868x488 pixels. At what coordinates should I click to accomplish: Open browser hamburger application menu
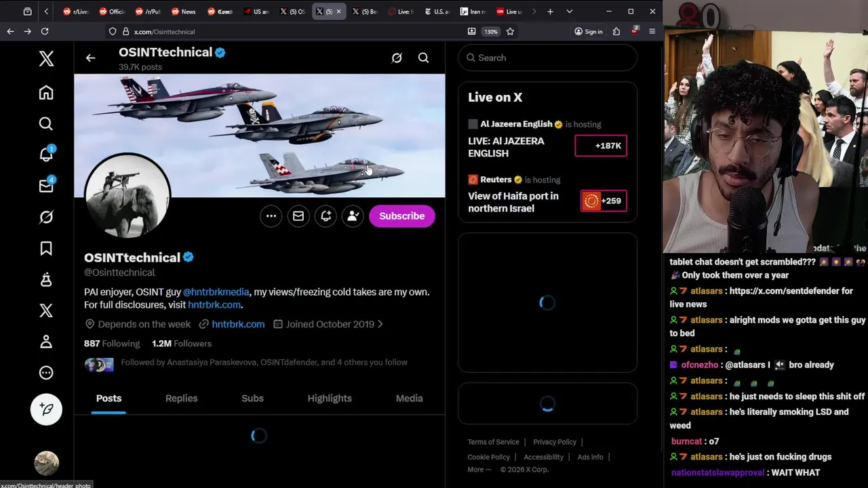pos(652,32)
